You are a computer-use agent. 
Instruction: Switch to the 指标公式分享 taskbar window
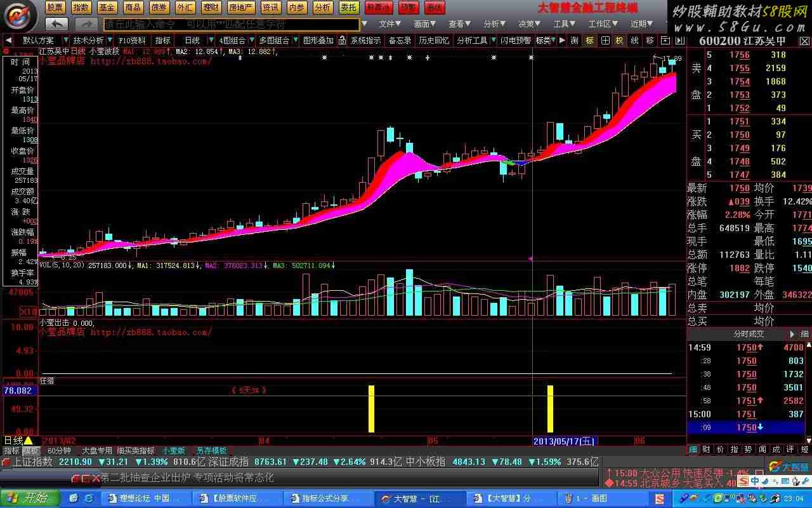pyautogui.click(x=327, y=498)
